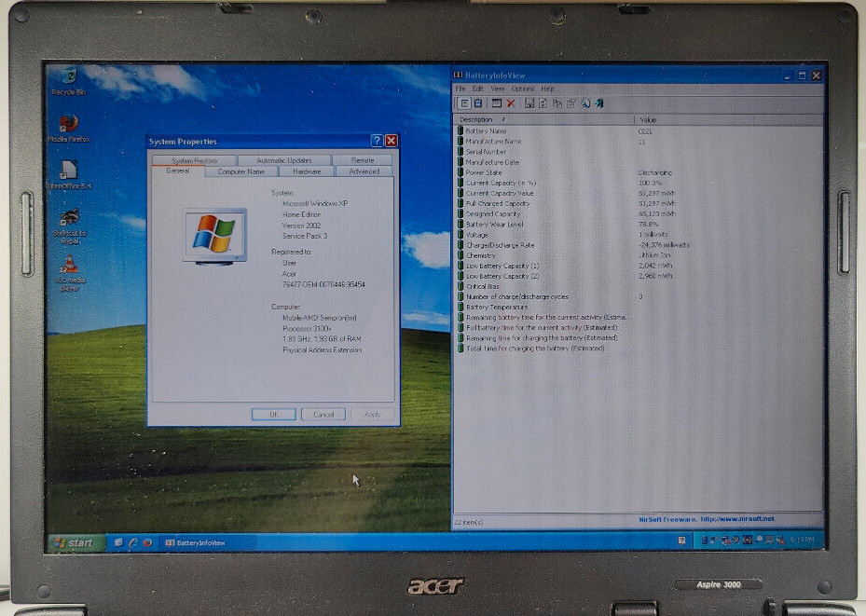The width and height of the screenshot is (866, 616).
Task: Select the VLC media player desktop icon
Action: pos(70,273)
